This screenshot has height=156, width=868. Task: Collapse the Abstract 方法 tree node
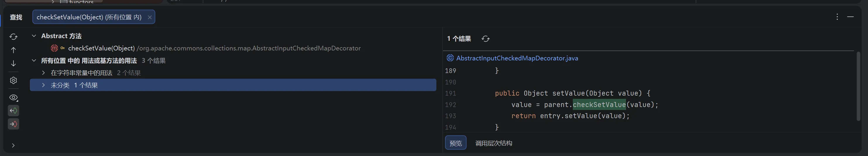(34, 36)
